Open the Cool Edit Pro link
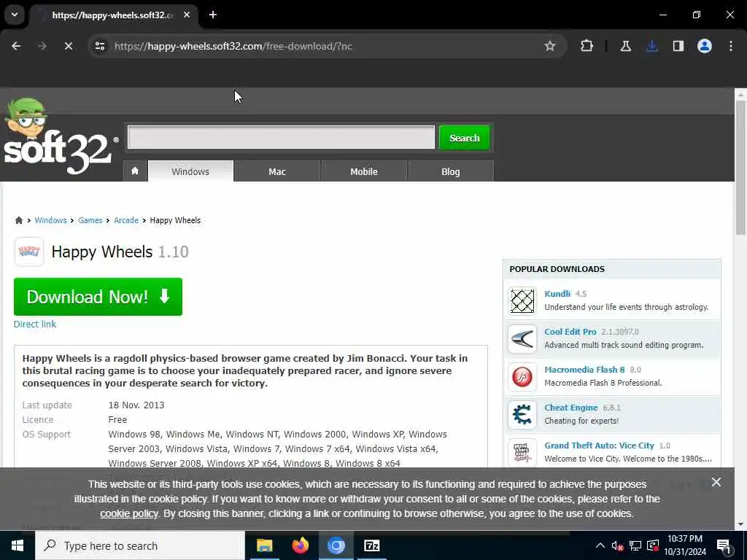 point(570,332)
